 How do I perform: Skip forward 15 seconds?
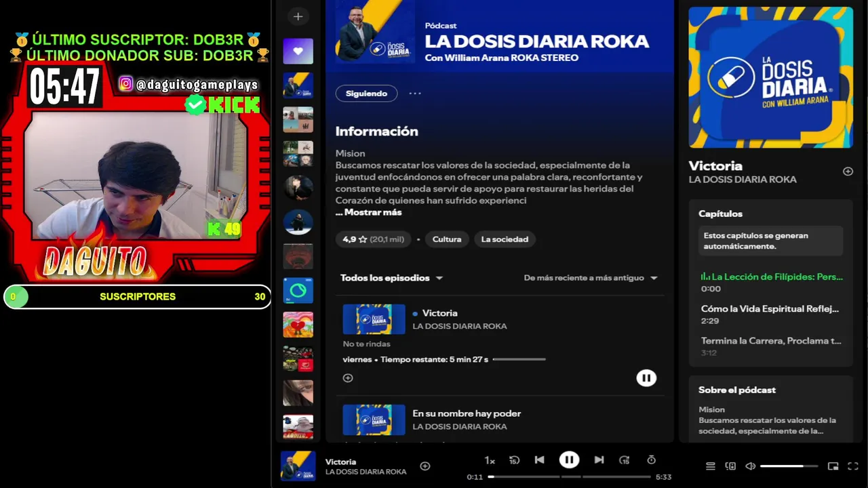click(x=625, y=460)
